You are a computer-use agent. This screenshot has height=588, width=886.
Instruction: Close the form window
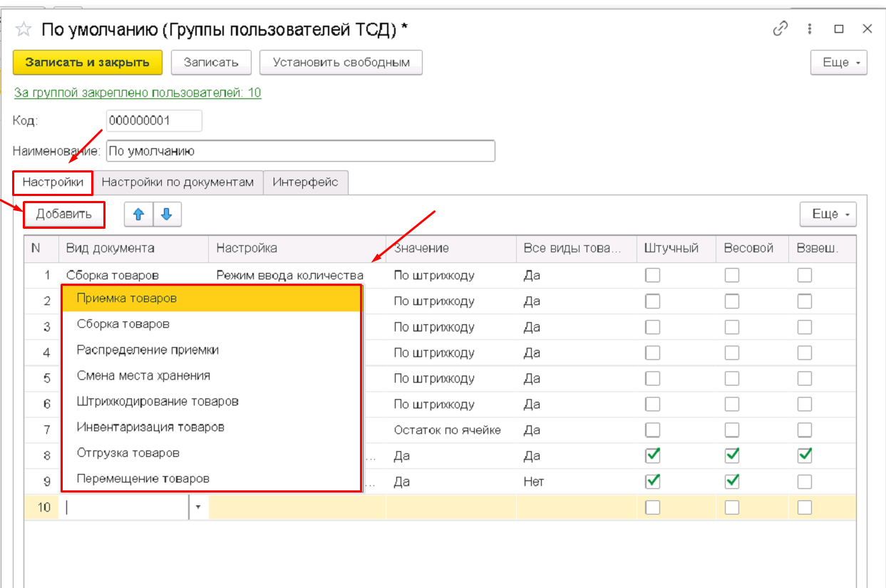coord(867,29)
